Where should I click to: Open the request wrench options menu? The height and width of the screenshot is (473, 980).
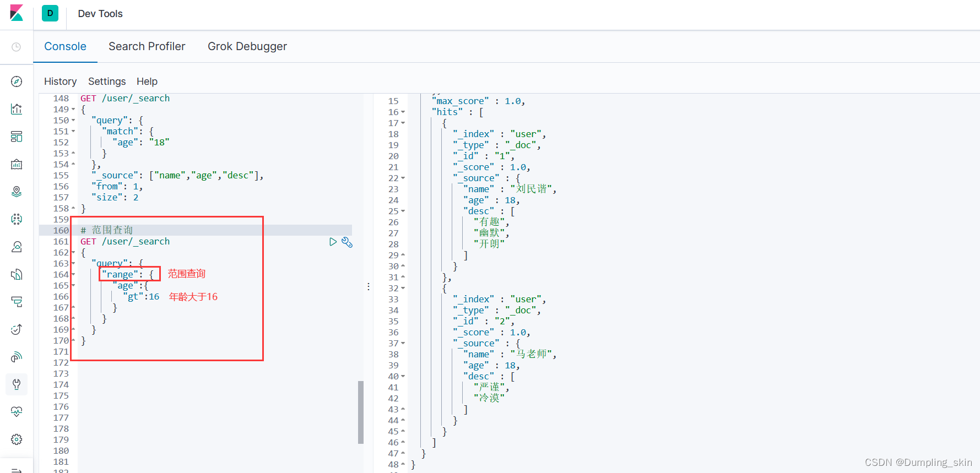click(x=347, y=242)
